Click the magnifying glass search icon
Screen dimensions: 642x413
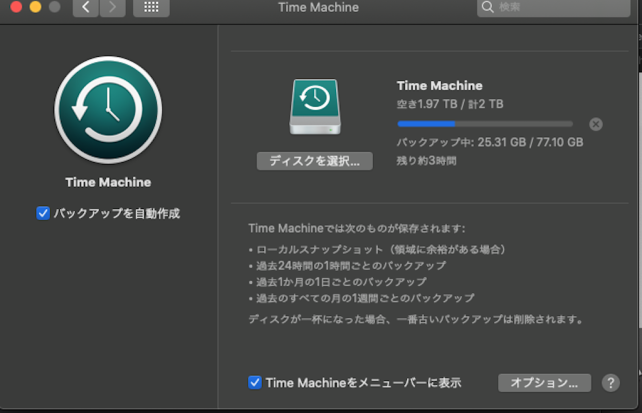(487, 7)
